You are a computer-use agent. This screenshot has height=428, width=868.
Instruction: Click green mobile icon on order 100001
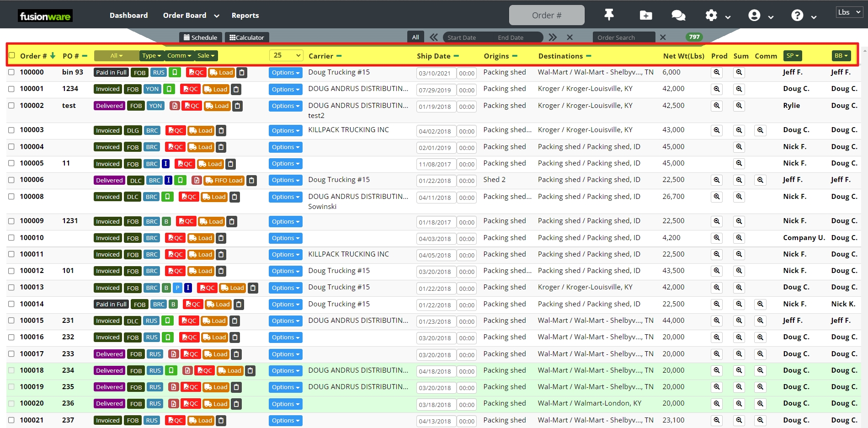tap(169, 89)
